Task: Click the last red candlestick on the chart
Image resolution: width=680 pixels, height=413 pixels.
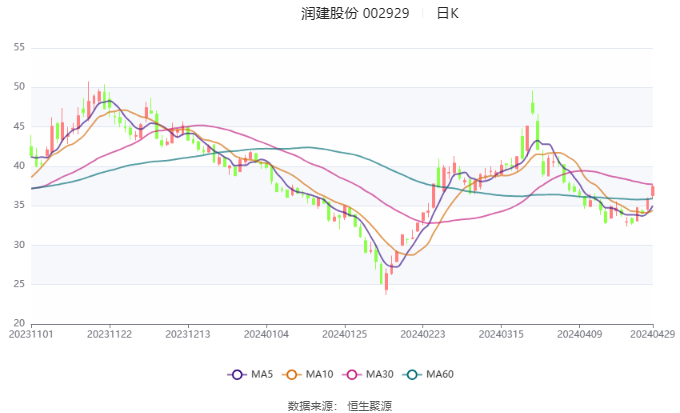Action: coord(652,190)
